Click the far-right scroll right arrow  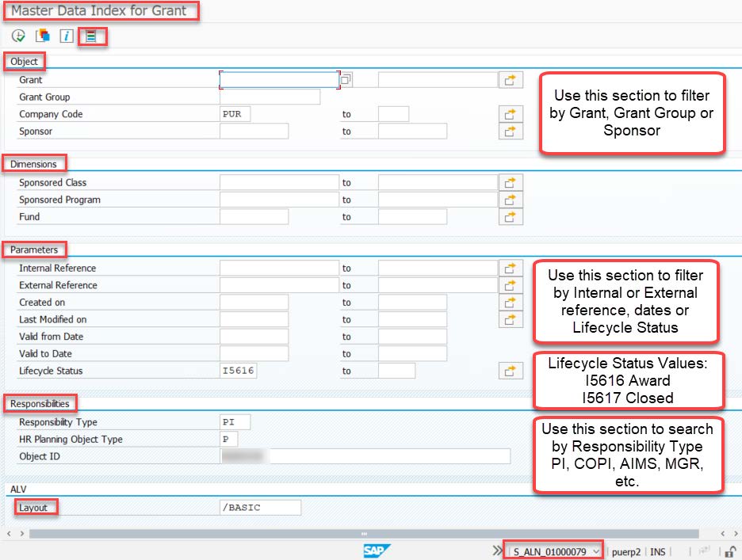pos(736,534)
